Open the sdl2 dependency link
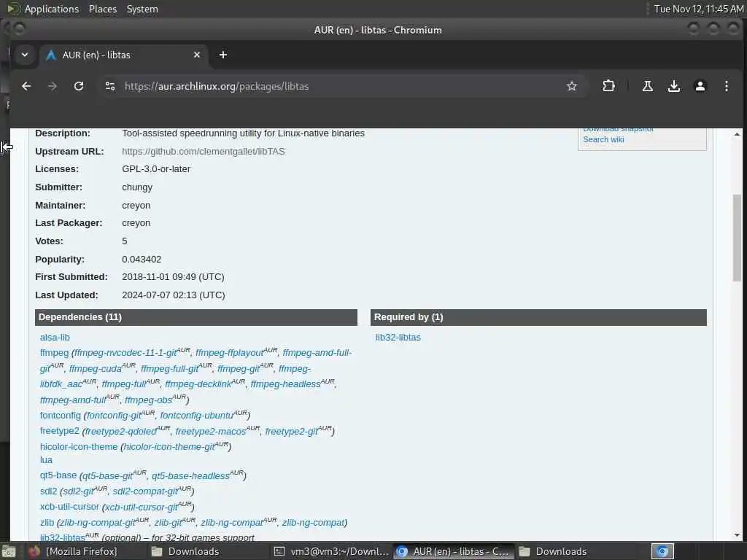 click(x=48, y=491)
